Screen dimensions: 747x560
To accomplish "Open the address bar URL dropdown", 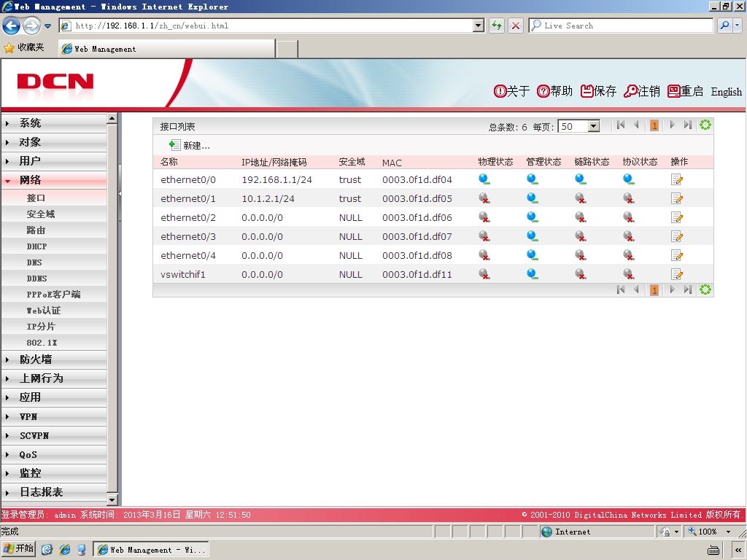I will click(x=479, y=26).
